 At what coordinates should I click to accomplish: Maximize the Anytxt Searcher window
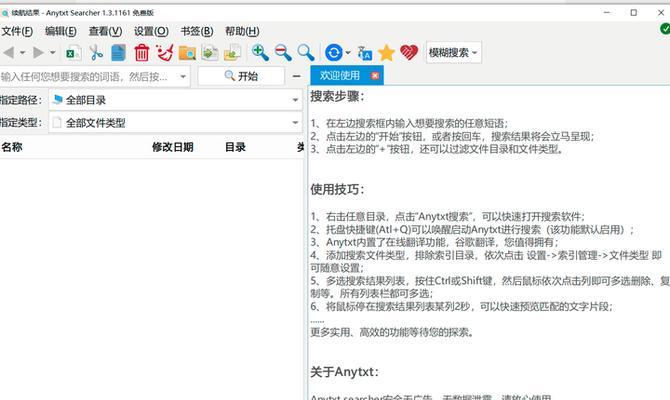click(x=634, y=13)
